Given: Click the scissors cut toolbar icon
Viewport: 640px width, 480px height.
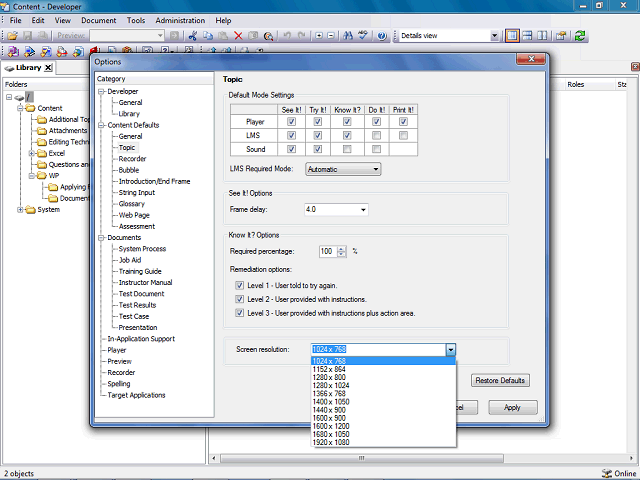Looking at the screenshot, I should [x=191, y=36].
